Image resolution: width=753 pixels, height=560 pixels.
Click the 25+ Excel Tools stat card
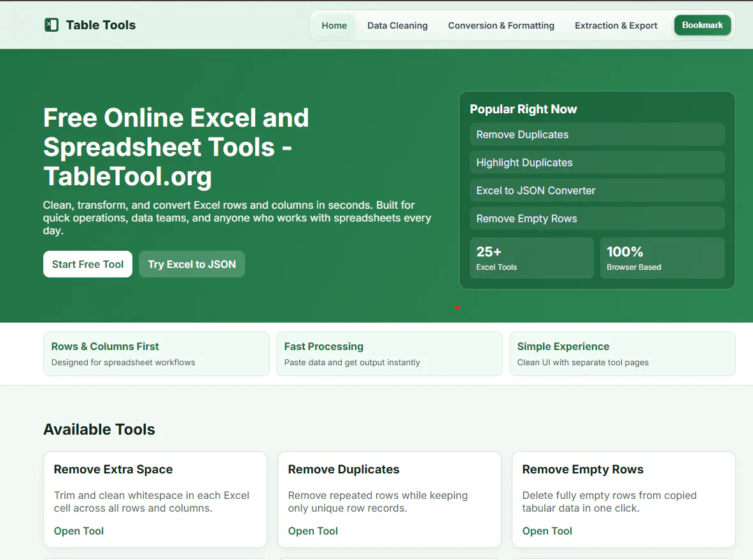pyautogui.click(x=531, y=258)
